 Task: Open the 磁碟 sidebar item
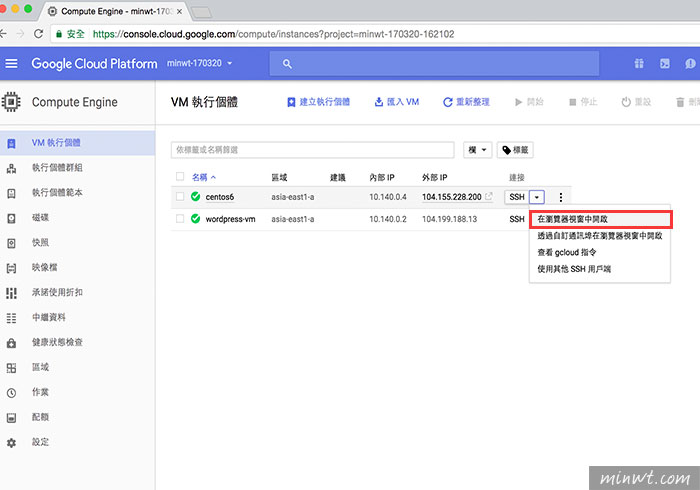pyautogui.click(x=40, y=218)
